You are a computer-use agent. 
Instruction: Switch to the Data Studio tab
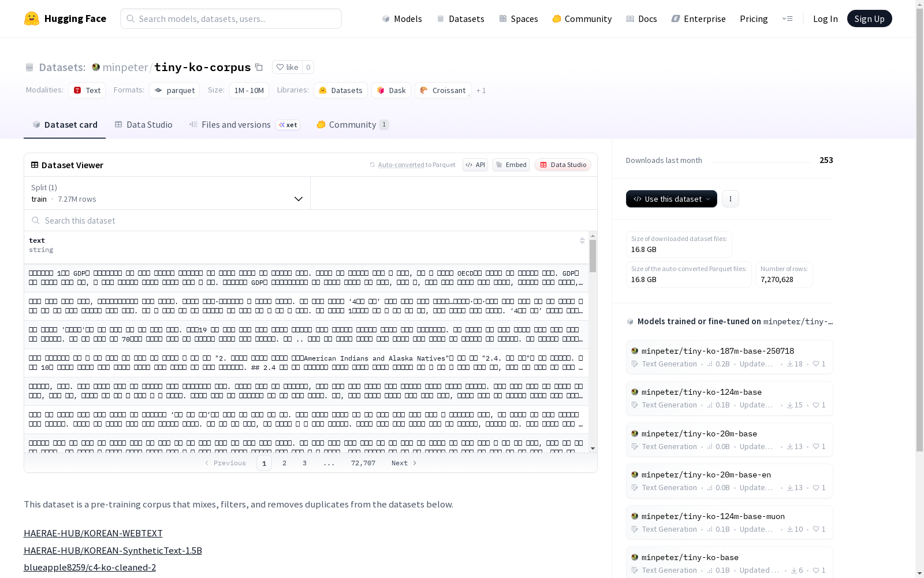pos(143,125)
